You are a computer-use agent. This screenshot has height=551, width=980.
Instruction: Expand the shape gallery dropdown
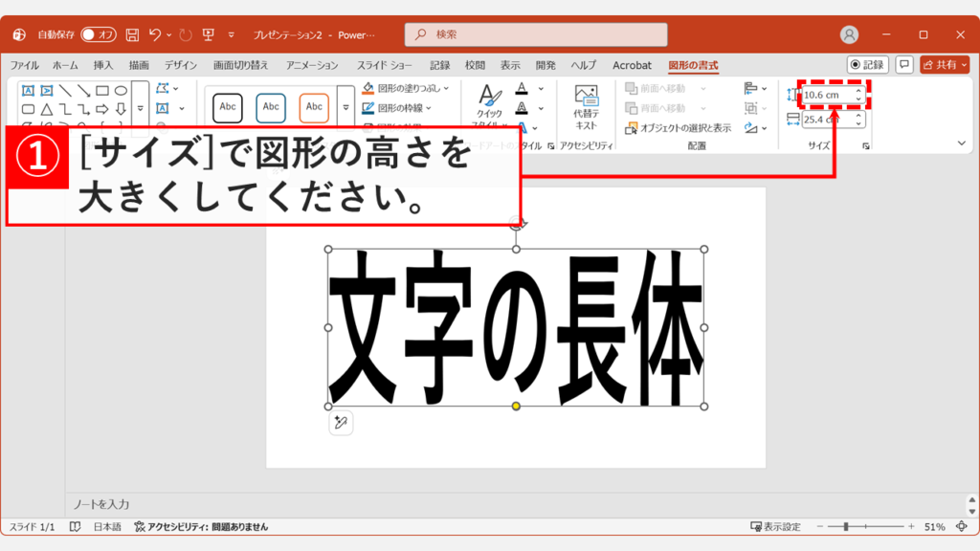[141, 108]
